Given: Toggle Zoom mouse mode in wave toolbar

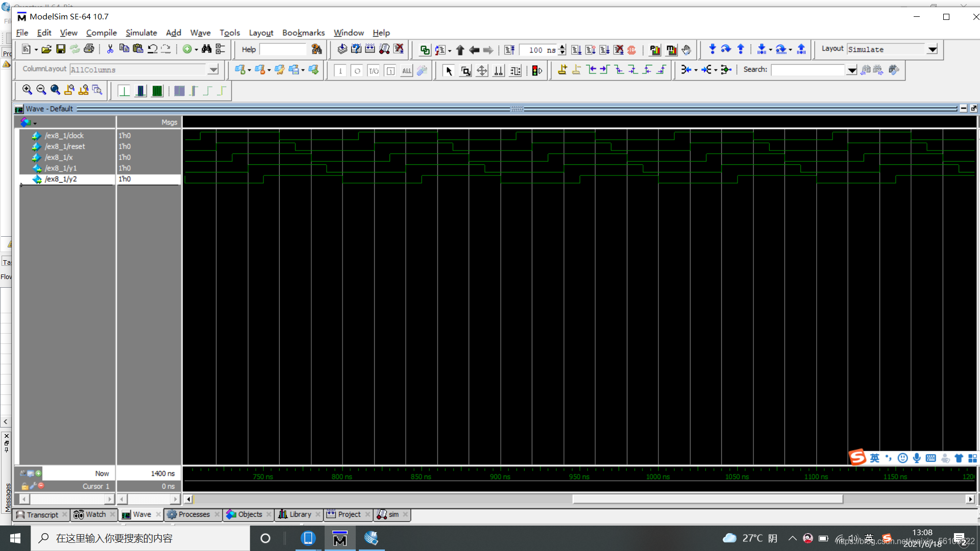Looking at the screenshot, I should point(465,70).
